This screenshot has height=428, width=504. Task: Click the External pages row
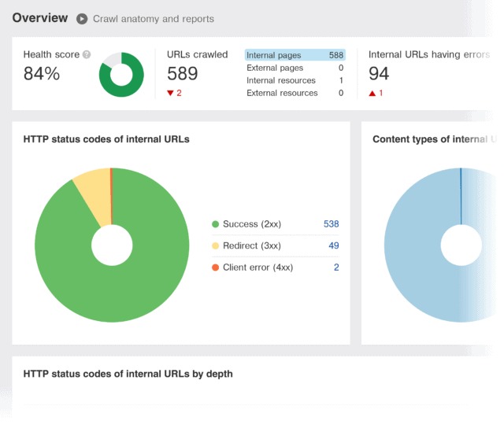point(295,68)
